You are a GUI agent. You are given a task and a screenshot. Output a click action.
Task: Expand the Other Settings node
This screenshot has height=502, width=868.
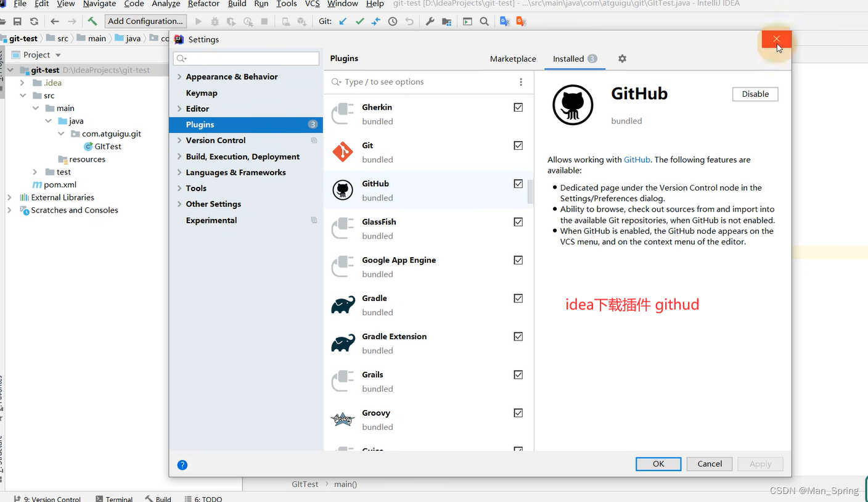[179, 204]
